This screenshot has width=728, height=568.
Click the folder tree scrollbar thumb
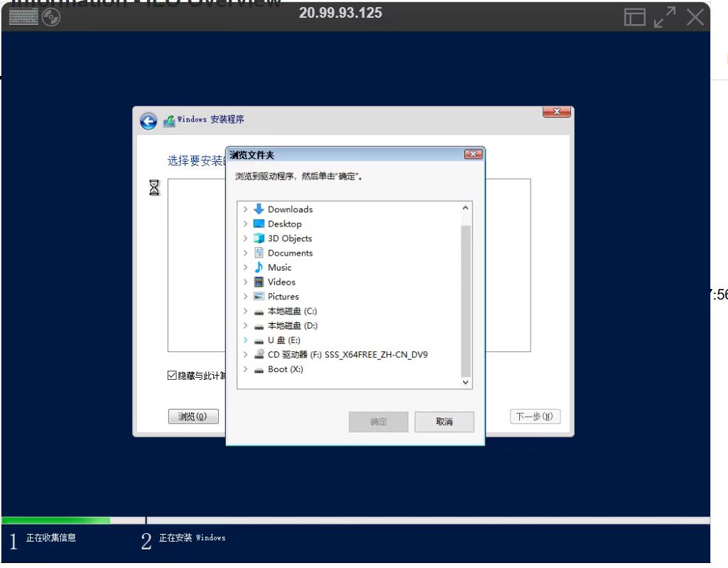(x=466, y=301)
